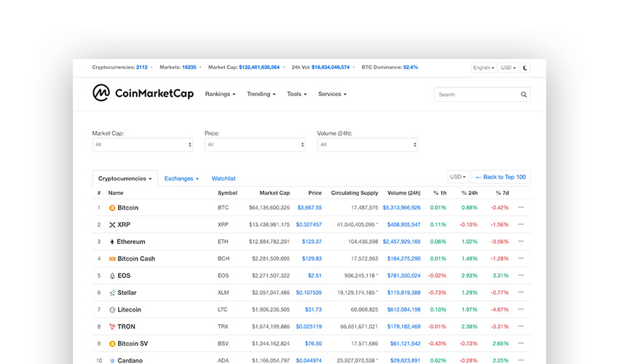Open the table USD currency dropdown

point(458,177)
